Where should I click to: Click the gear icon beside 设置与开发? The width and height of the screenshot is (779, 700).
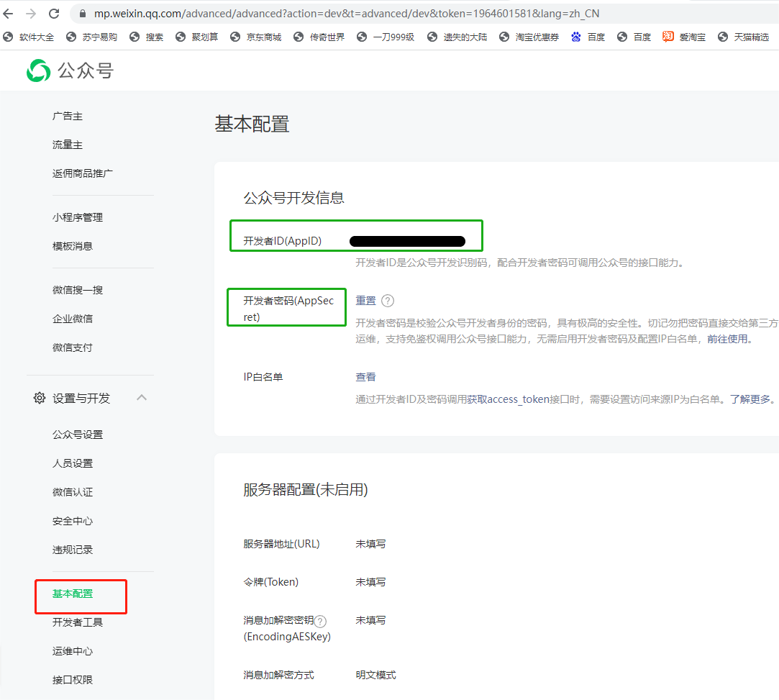pos(40,398)
